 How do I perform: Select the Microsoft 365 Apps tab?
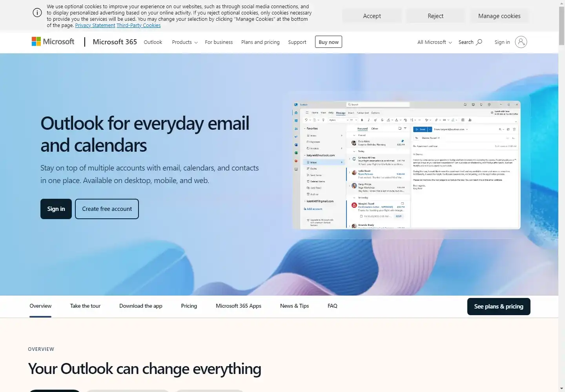(239, 306)
